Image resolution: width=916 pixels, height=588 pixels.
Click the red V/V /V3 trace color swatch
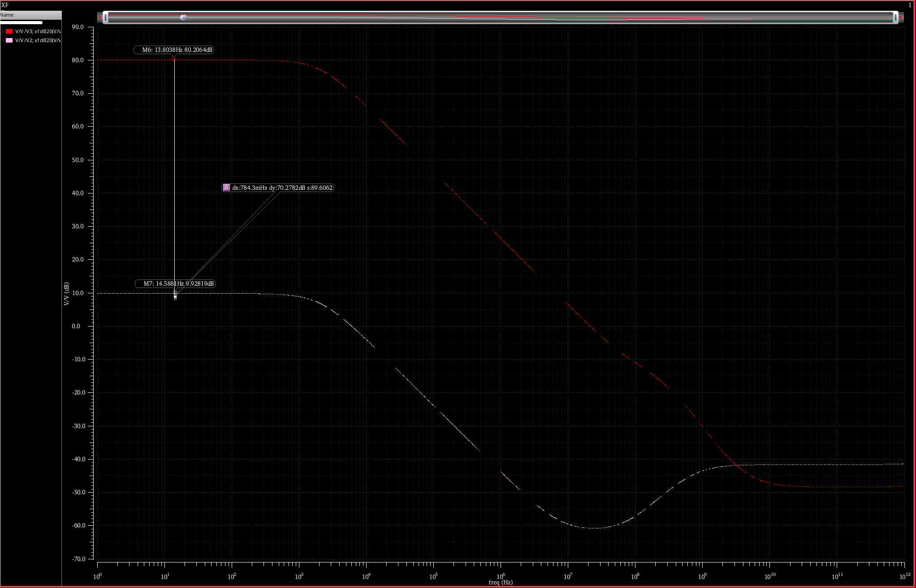coord(9,31)
